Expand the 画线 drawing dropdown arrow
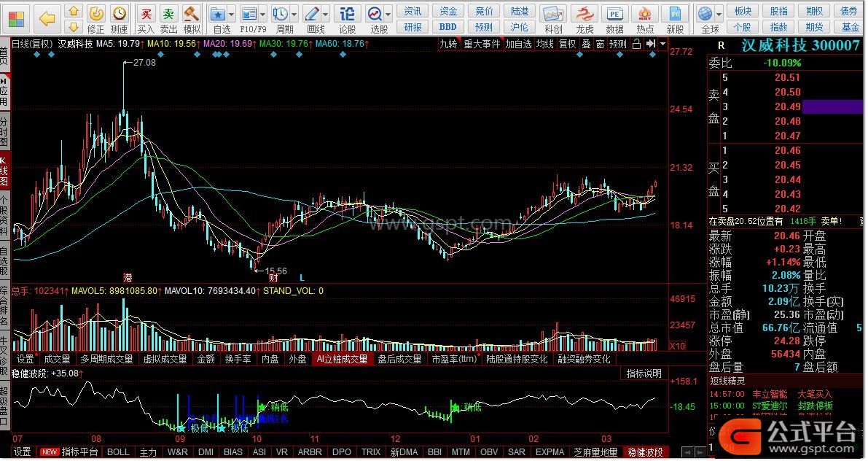The height and width of the screenshot is (461, 868). coord(326,14)
